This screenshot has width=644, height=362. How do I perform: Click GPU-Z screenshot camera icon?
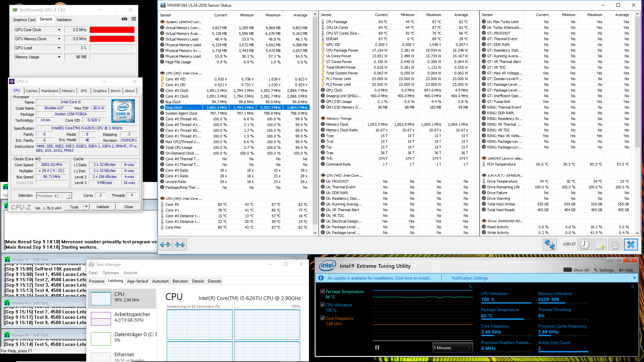(124, 19)
